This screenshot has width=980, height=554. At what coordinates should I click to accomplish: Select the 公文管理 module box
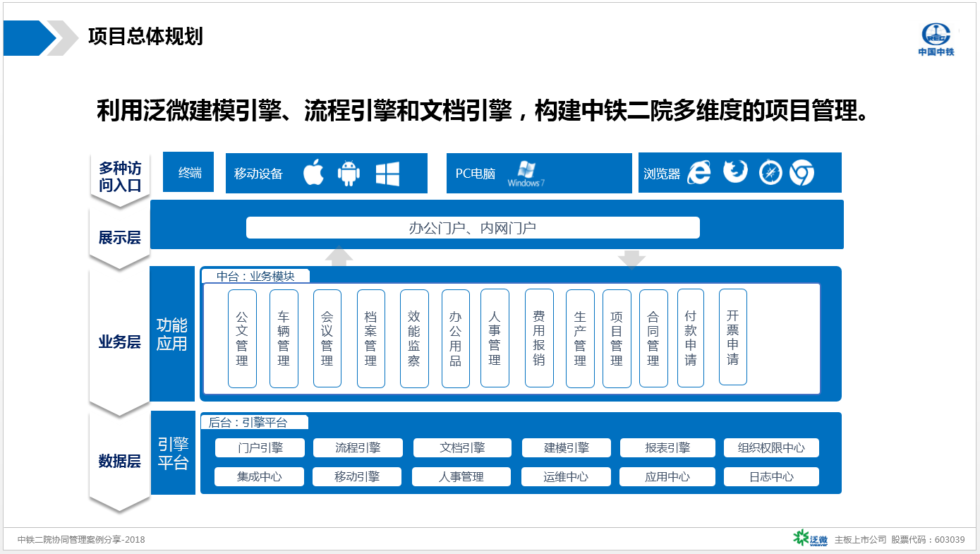coord(242,339)
